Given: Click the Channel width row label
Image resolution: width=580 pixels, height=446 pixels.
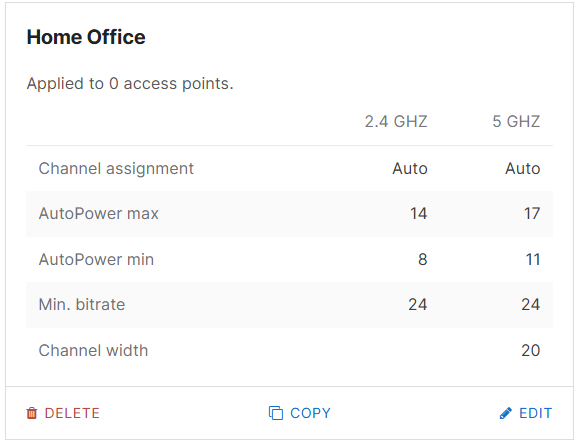Looking at the screenshot, I should click(x=93, y=351).
